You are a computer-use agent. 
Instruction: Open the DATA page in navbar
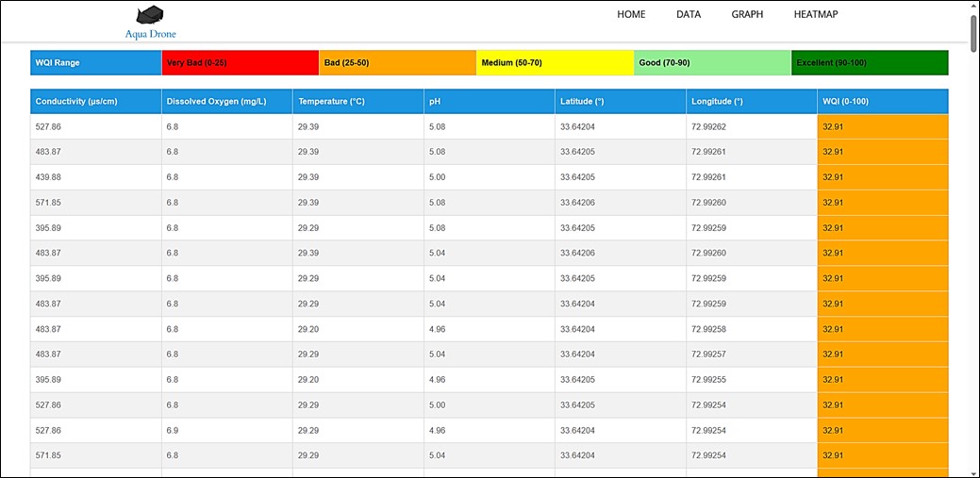point(689,14)
